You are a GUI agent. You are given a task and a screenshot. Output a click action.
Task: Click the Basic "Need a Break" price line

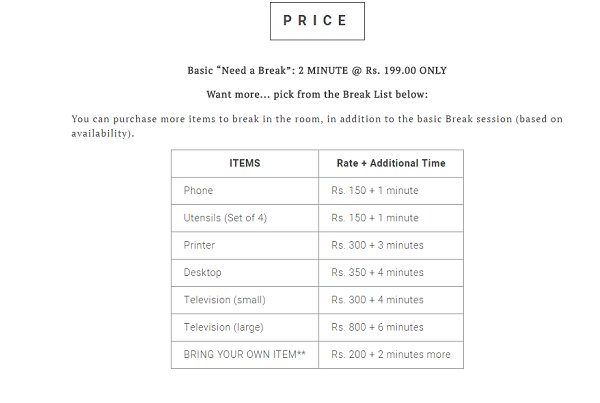[317, 71]
